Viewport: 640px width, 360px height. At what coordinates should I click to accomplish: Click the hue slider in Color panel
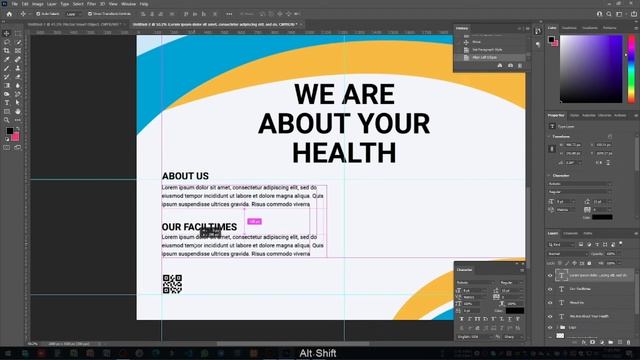[x=631, y=69]
